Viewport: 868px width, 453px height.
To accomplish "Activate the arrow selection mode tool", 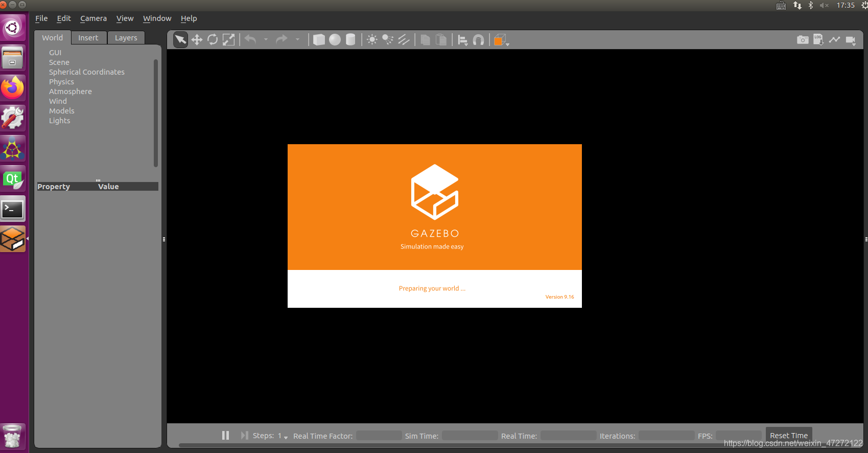I will point(180,40).
